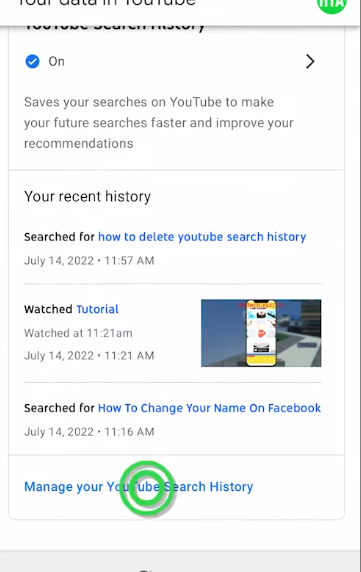Tap the partially hidden YouTube Search History heading
The width and height of the screenshot is (361, 572).
coord(115,27)
